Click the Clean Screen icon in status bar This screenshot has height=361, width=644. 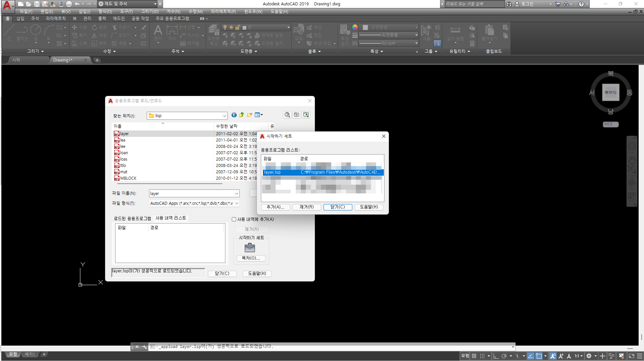631,356
